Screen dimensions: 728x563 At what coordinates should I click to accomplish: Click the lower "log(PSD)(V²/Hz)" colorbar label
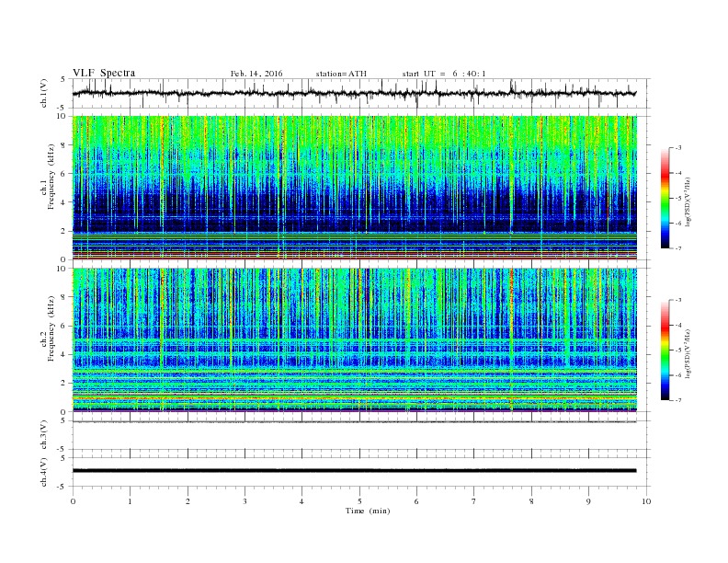coord(688,353)
